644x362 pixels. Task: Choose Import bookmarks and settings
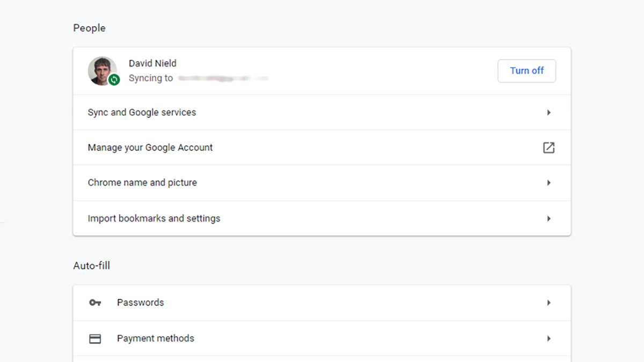click(322, 218)
